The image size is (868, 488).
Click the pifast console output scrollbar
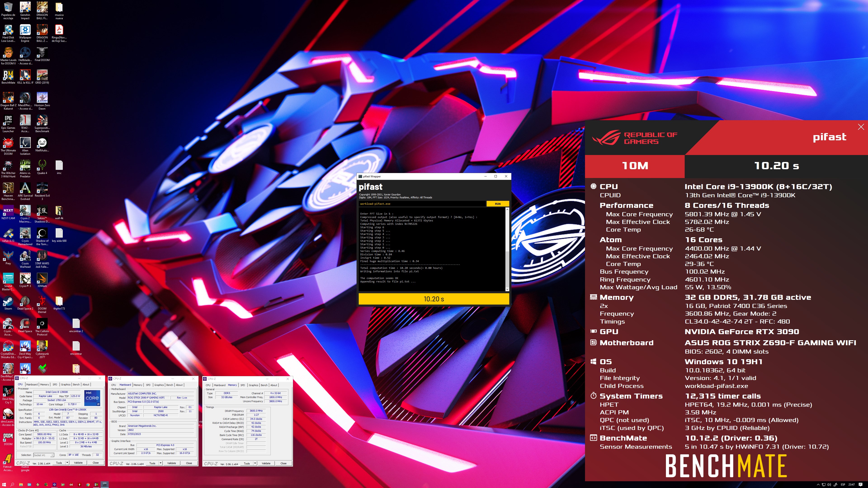(507, 249)
